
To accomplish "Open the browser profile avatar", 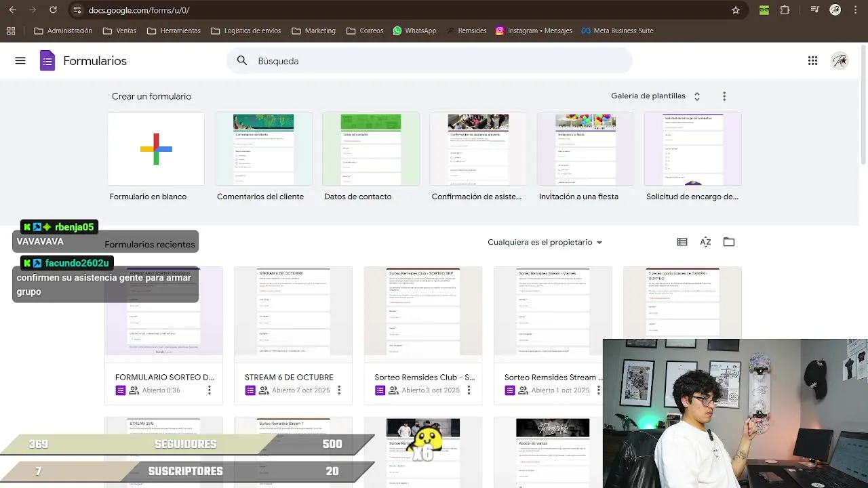I will pyautogui.click(x=835, y=10).
